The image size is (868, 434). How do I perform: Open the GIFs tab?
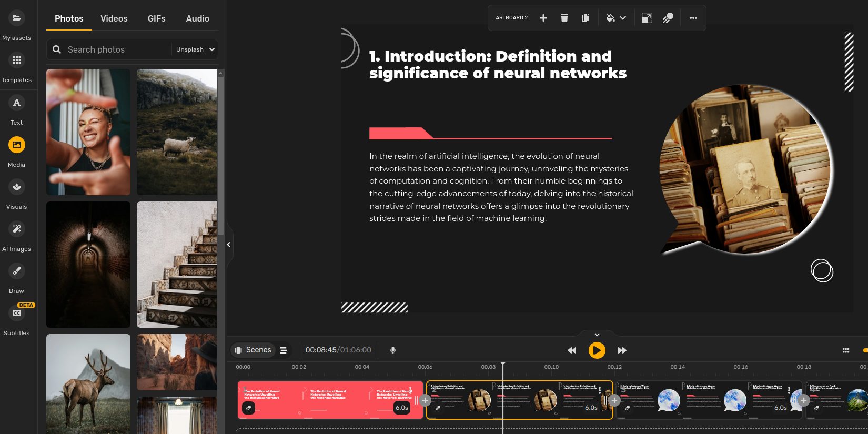(156, 18)
